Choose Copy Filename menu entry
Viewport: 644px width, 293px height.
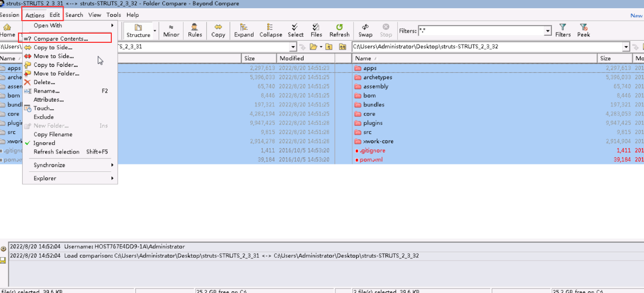pos(70,134)
